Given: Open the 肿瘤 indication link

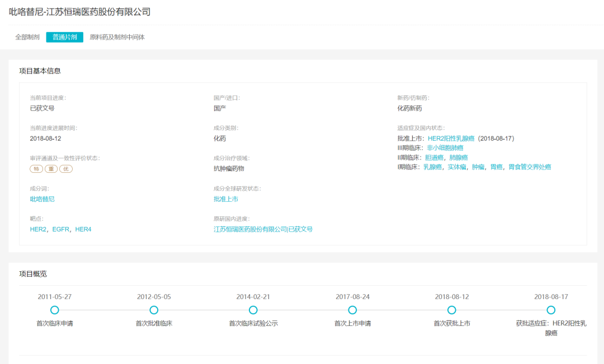Looking at the screenshot, I should [478, 167].
